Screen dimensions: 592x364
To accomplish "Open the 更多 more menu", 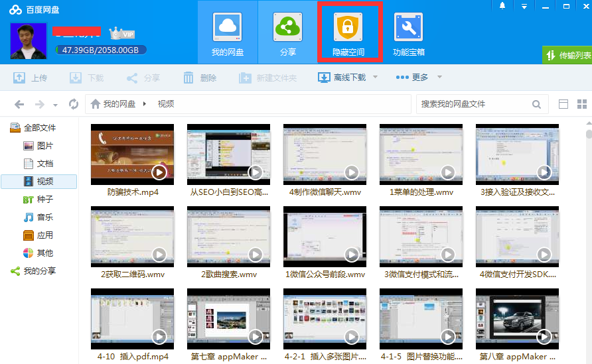I will tap(412, 78).
